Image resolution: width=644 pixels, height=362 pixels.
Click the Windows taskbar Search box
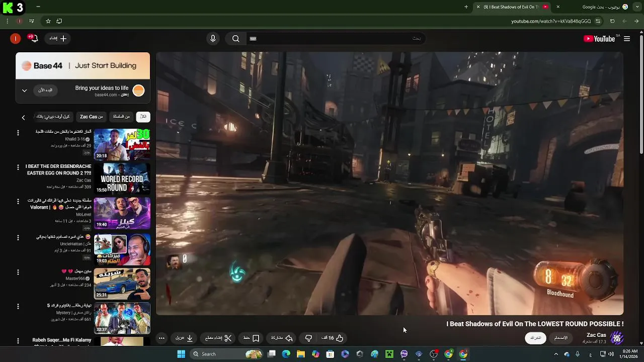click(x=227, y=354)
